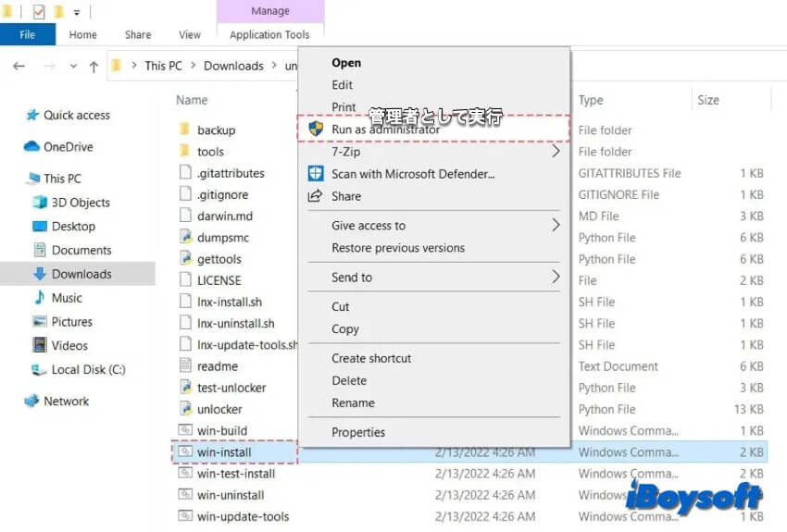Open the File ribbon tab
The image size is (787, 532).
tap(28, 34)
